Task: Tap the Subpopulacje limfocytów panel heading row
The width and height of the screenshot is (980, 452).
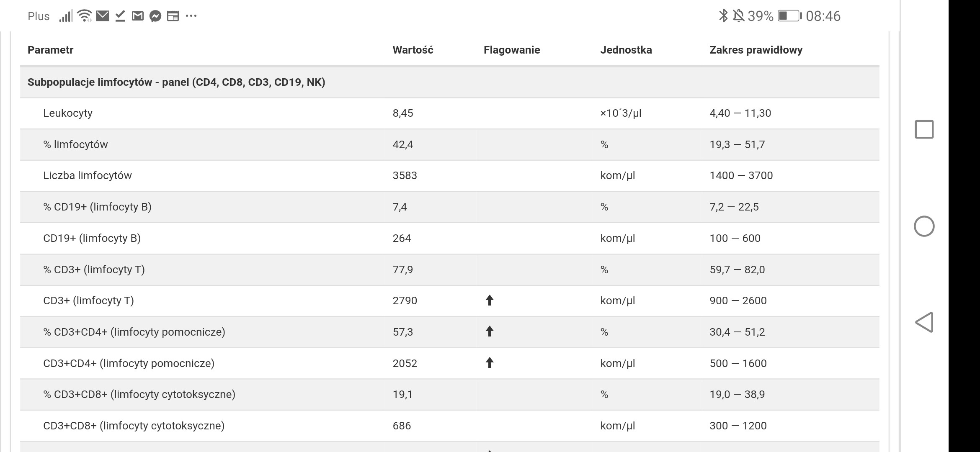Action: tap(176, 82)
